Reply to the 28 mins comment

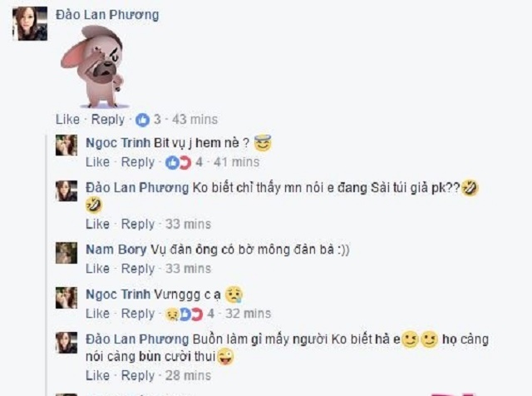[x=138, y=376]
